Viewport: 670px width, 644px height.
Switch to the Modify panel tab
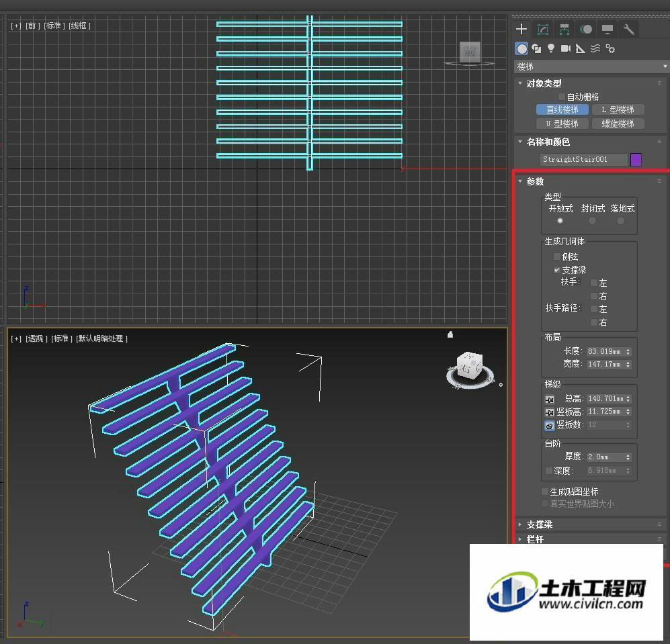(543, 29)
